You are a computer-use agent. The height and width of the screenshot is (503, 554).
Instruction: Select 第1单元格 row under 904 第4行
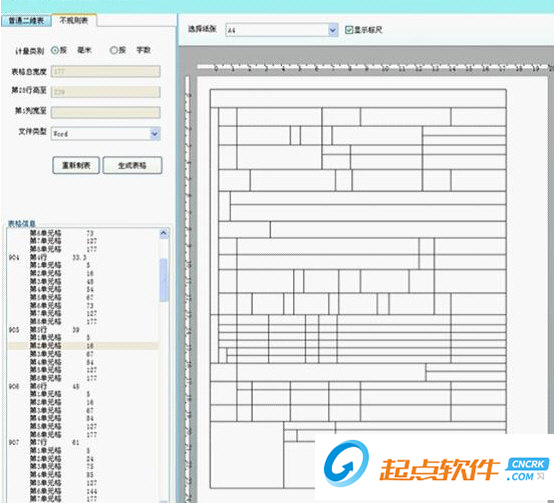83,265
